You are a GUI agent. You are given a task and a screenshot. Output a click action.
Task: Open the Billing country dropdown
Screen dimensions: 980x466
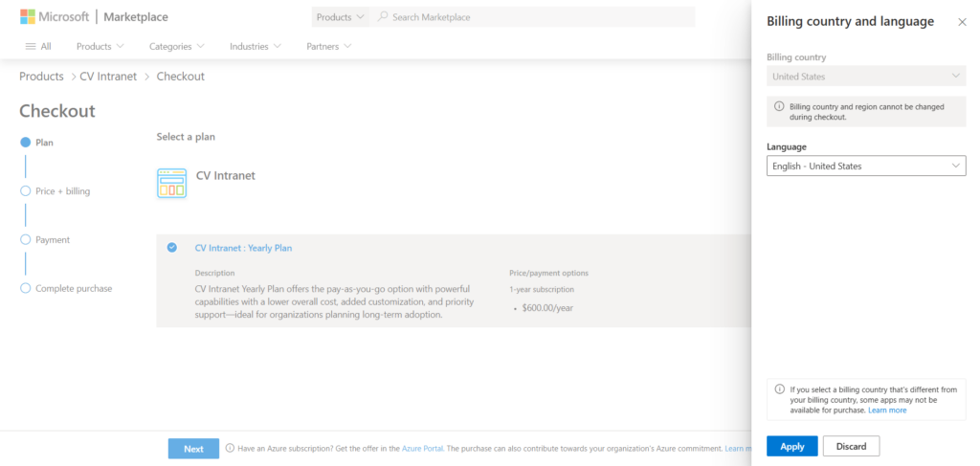click(866, 77)
